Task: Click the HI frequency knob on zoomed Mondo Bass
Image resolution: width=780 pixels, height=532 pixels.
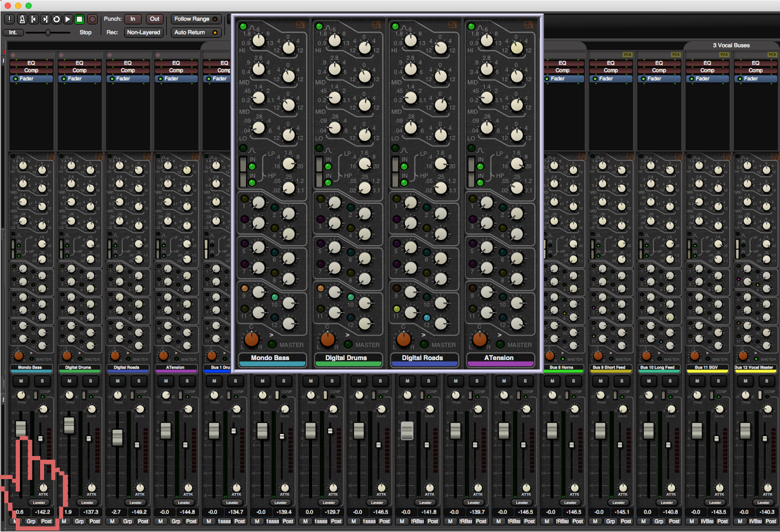Action: [258, 40]
